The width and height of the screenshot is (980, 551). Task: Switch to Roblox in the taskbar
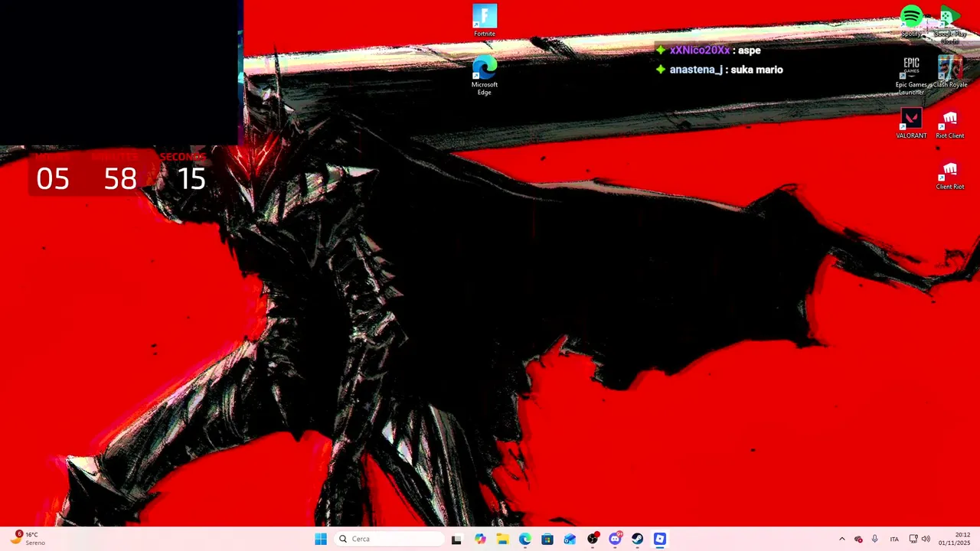(x=660, y=540)
